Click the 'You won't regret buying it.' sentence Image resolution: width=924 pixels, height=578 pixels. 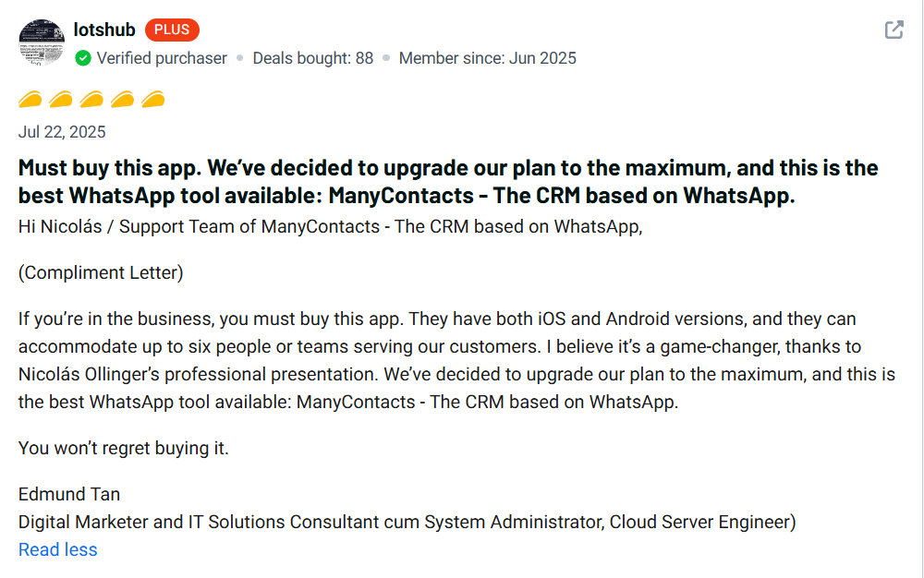[x=123, y=449]
